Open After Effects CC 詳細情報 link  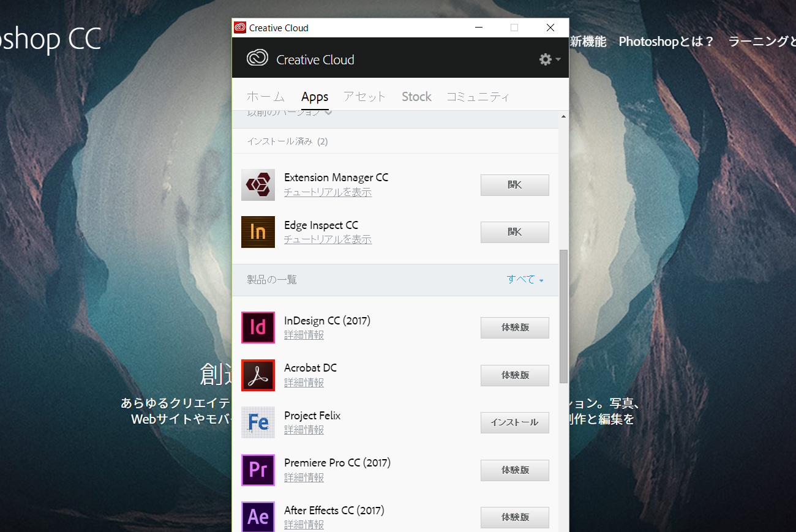click(x=304, y=525)
